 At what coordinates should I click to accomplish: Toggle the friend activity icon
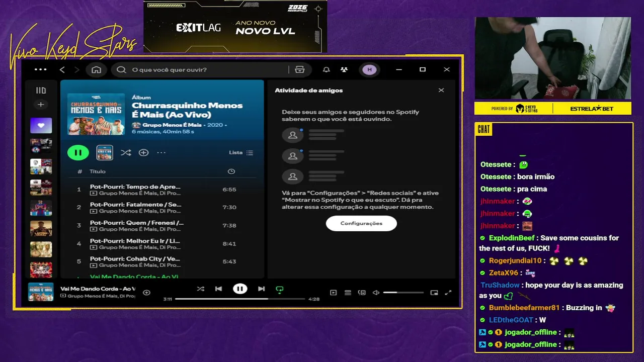click(344, 69)
